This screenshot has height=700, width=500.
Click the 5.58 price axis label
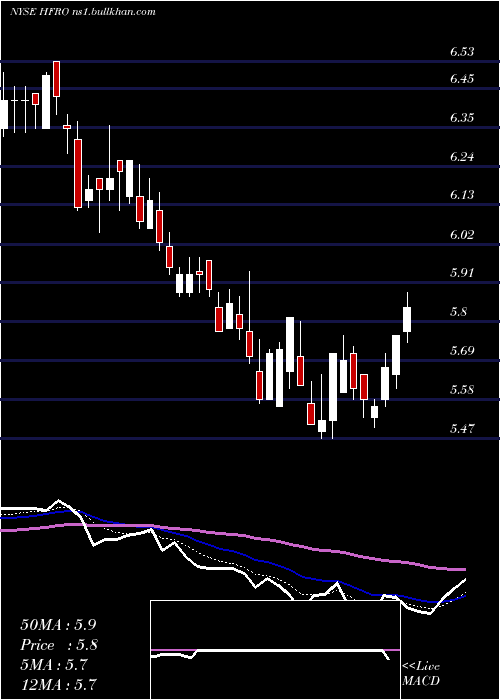(462, 390)
